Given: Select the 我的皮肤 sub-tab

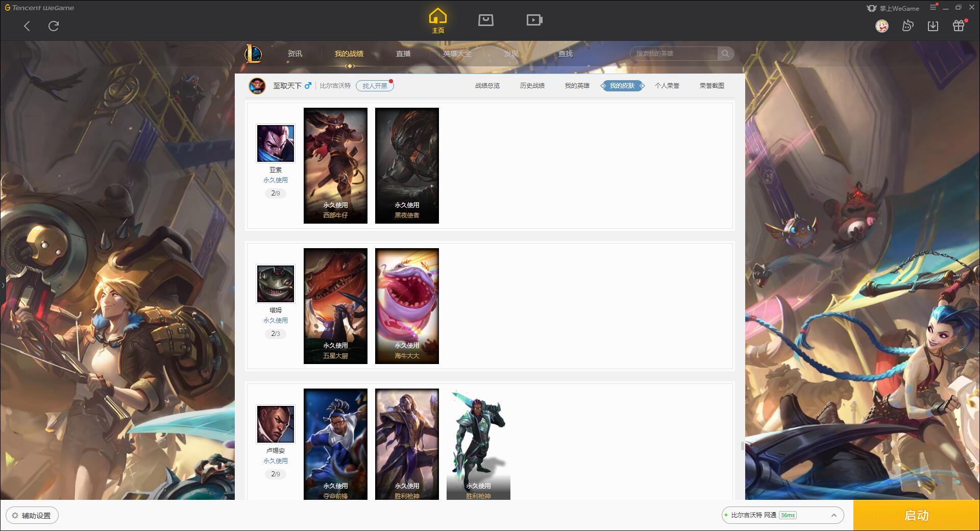Looking at the screenshot, I should pyautogui.click(x=622, y=86).
